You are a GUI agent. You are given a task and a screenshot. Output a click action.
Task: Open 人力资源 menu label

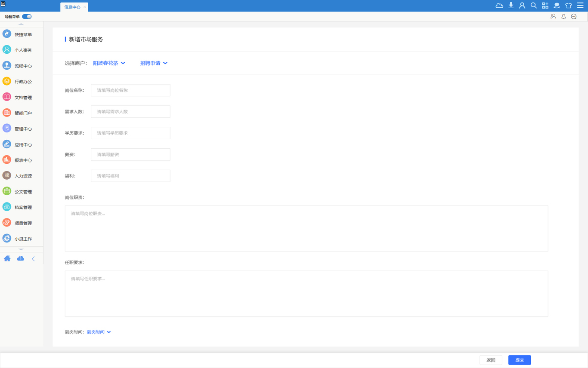pos(23,176)
